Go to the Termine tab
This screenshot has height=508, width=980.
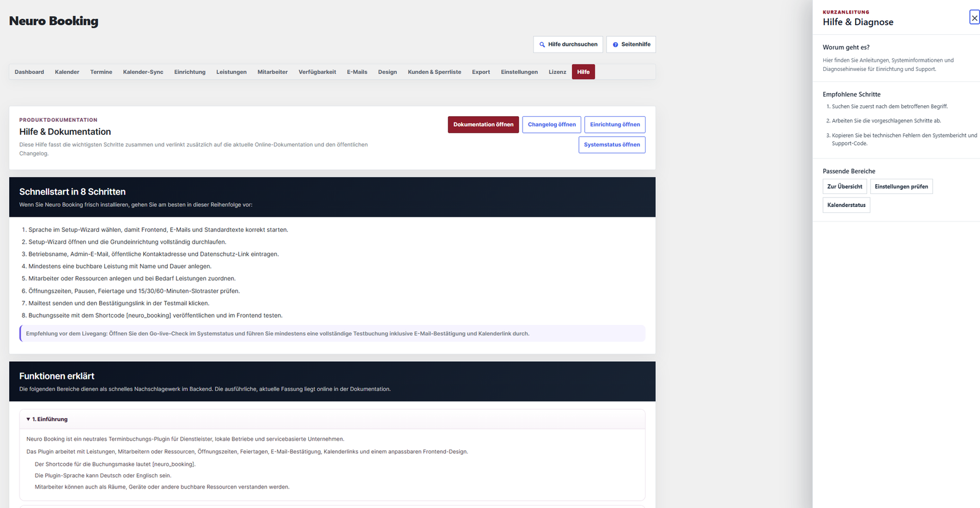101,72
